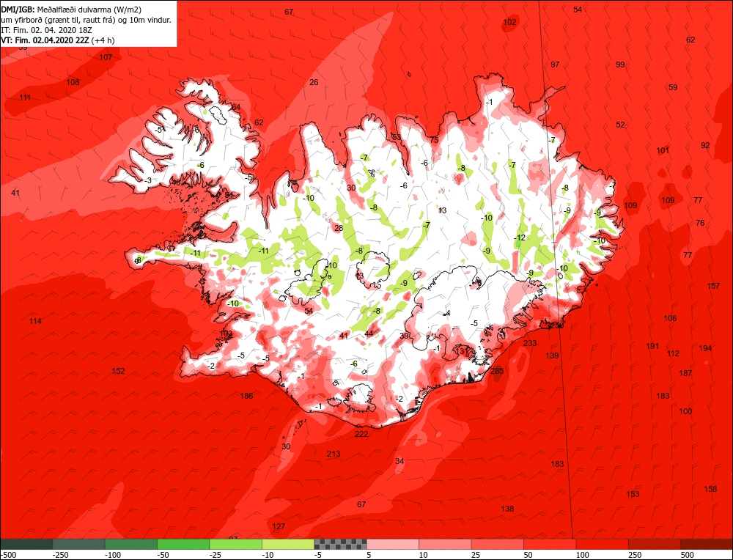733x560 pixels.
Task: Click the flux value 102 on the map
Action: pos(509,22)
